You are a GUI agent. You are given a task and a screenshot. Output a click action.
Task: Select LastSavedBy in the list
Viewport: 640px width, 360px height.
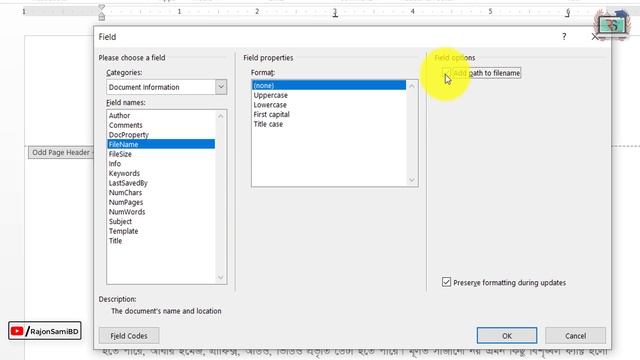click(x=161, y=183)
